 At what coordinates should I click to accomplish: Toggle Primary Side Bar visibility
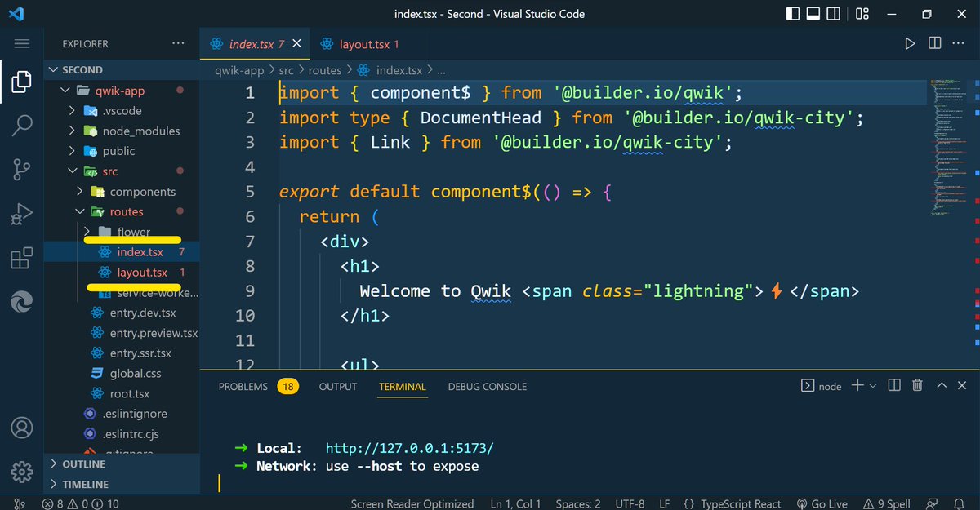point(792,14)
